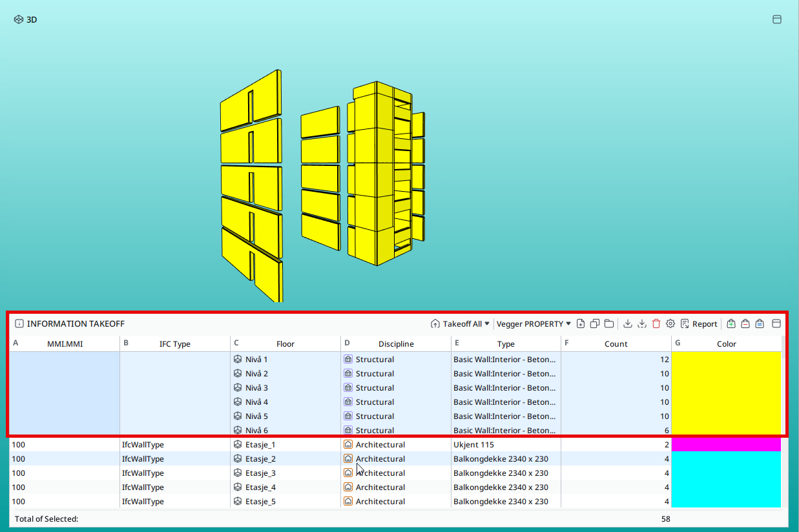Open takeoff settings gear icon

pos(670,324)
